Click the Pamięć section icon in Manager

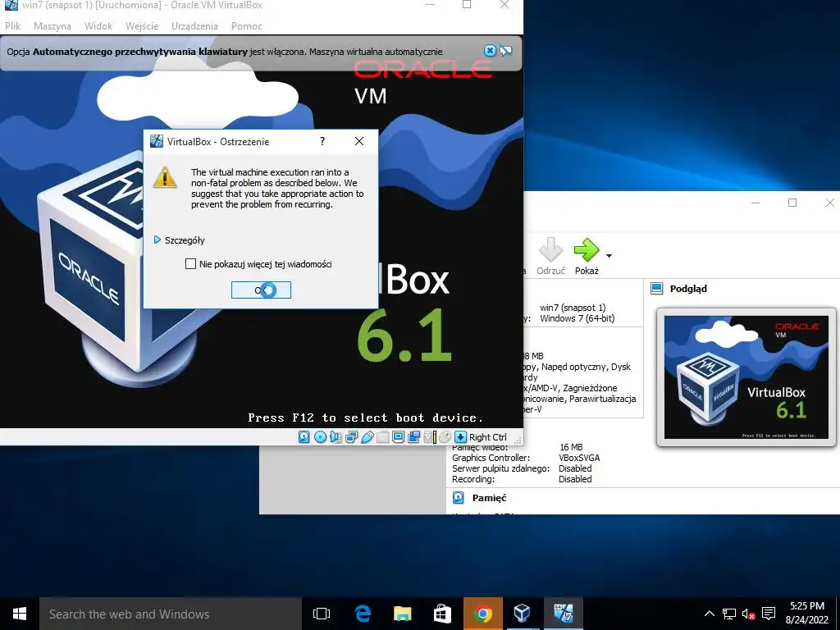[459, 498]
